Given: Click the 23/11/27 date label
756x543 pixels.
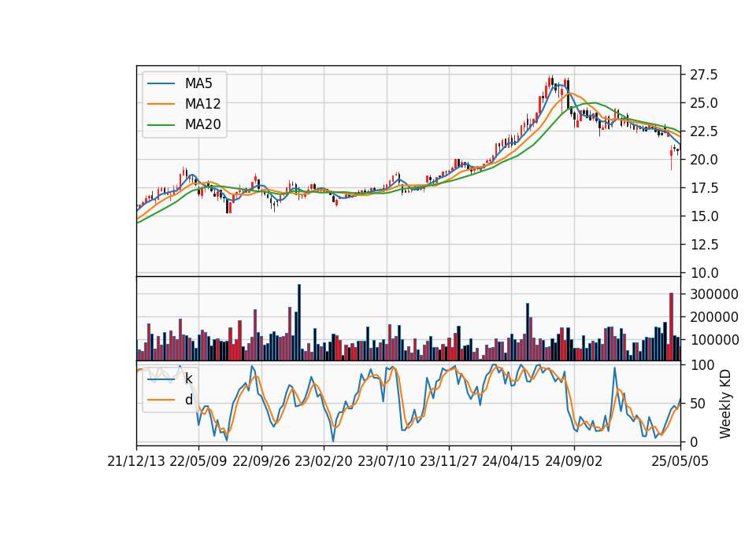Looking at the screenshot, I should [x=449, y=461].
